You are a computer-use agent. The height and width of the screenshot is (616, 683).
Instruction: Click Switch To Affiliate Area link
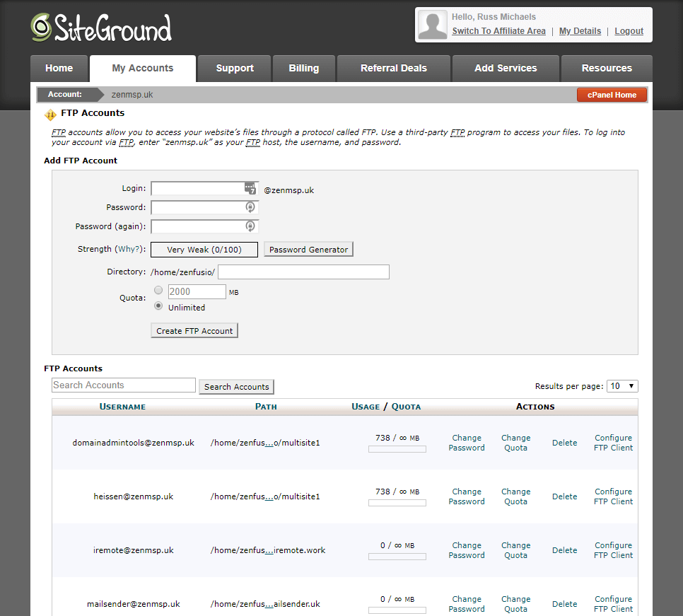pos(498,31)
